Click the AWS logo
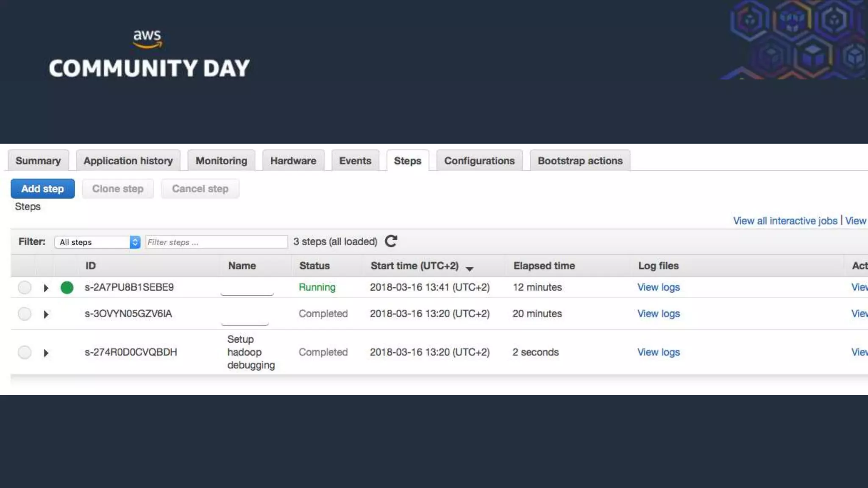Image resolution: width=868 pixels, height=488 pixels. (x=147, y=39)
